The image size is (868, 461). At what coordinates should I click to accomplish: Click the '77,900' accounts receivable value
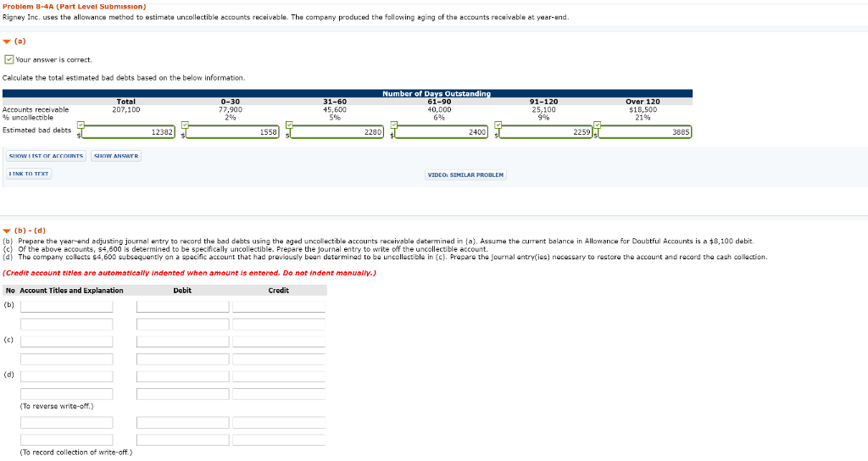coord(231,109)
